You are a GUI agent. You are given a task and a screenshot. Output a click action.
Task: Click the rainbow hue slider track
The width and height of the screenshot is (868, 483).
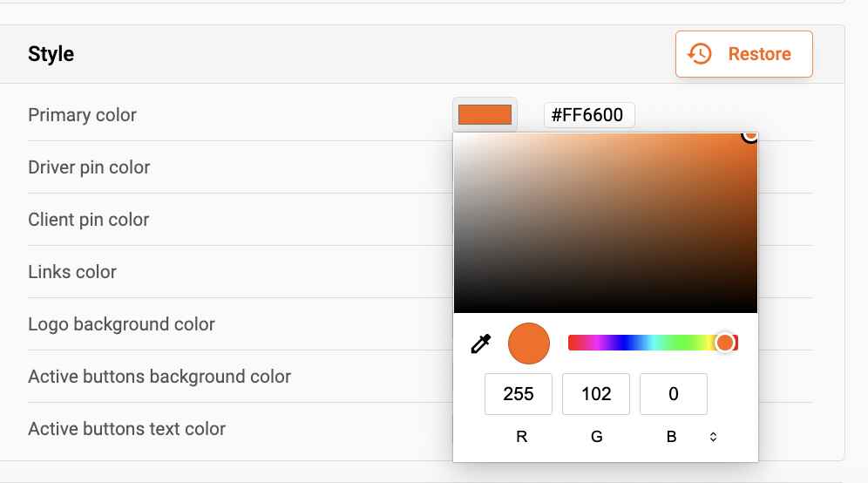[645, 343]
